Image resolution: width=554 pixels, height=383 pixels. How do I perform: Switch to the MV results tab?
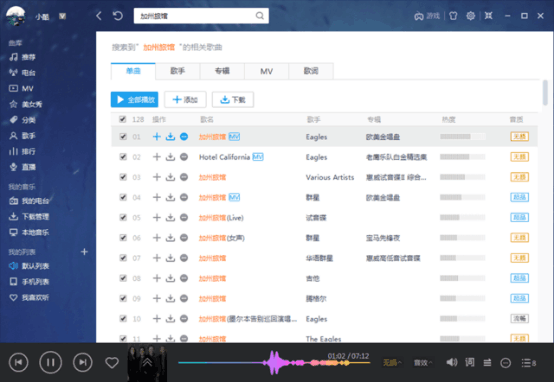click(266, 71)
